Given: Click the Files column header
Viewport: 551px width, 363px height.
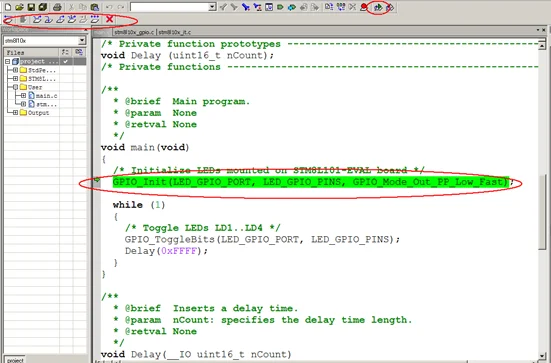Looking at the screenshot, I should coord(32,52).
